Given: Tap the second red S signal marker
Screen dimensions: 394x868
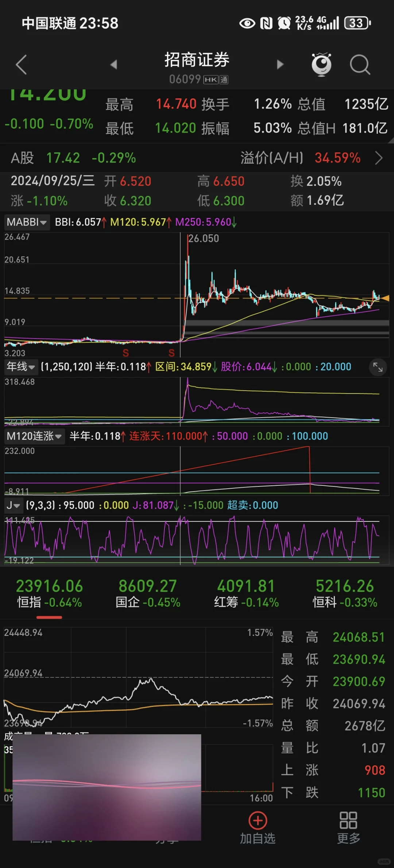Looking at the screenshot, I should [171, 353].
